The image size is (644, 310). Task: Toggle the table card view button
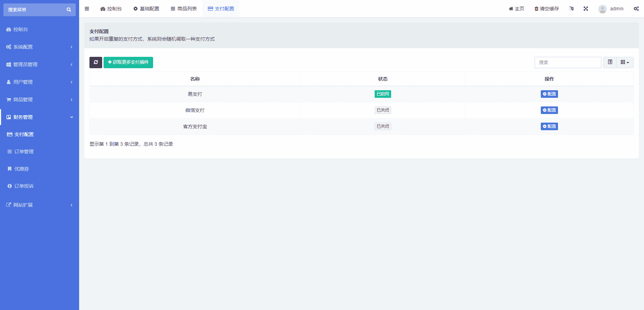click(610, 62)
